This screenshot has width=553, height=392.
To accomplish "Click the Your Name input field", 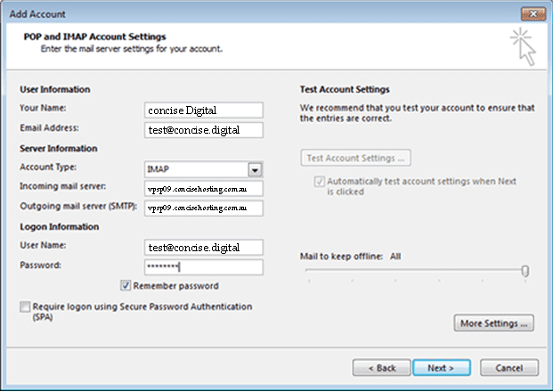I will (x=203, y=110).
